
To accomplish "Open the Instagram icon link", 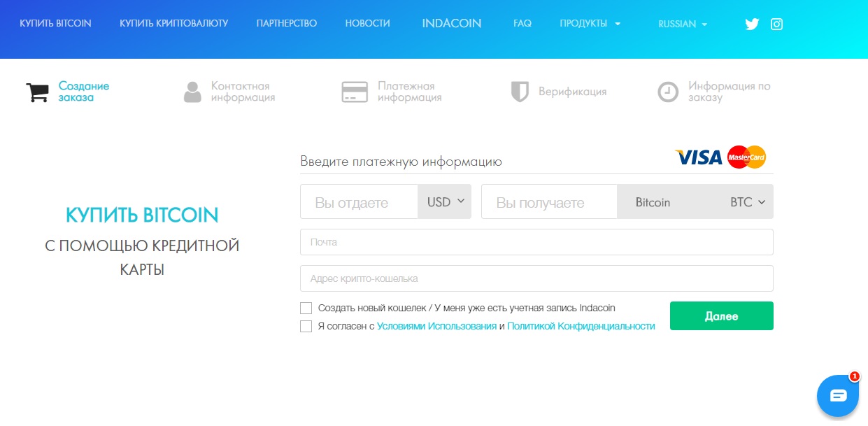I will tap(776, 24).
